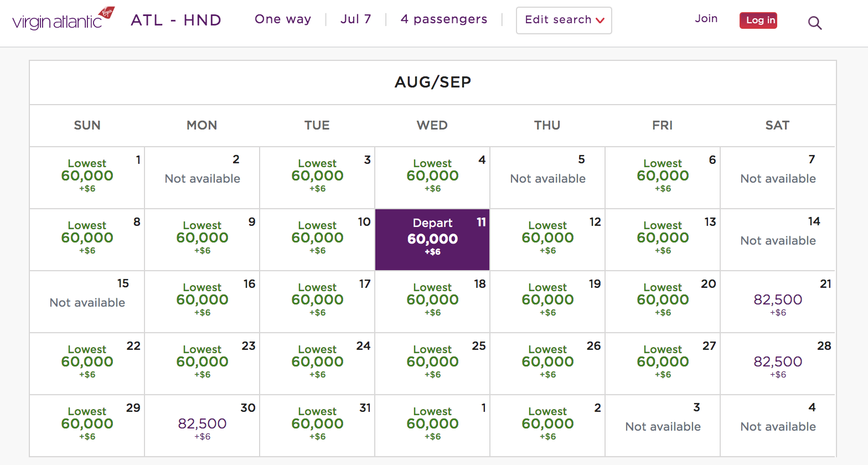The height and width of the screenshot is (465, 868).
Task: Select August 24 Tuesday 60,000 fare
Action: click(x=317, y=364)
